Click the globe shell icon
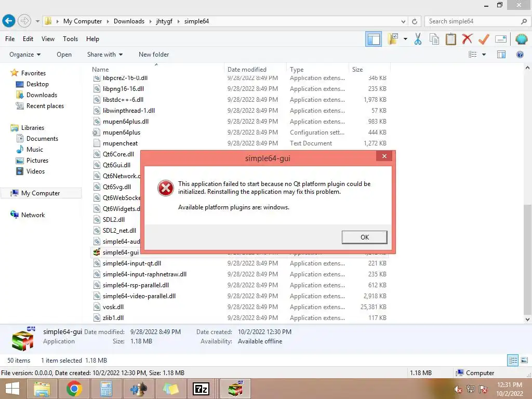The image size is (532, 399). tap(521, 39)
